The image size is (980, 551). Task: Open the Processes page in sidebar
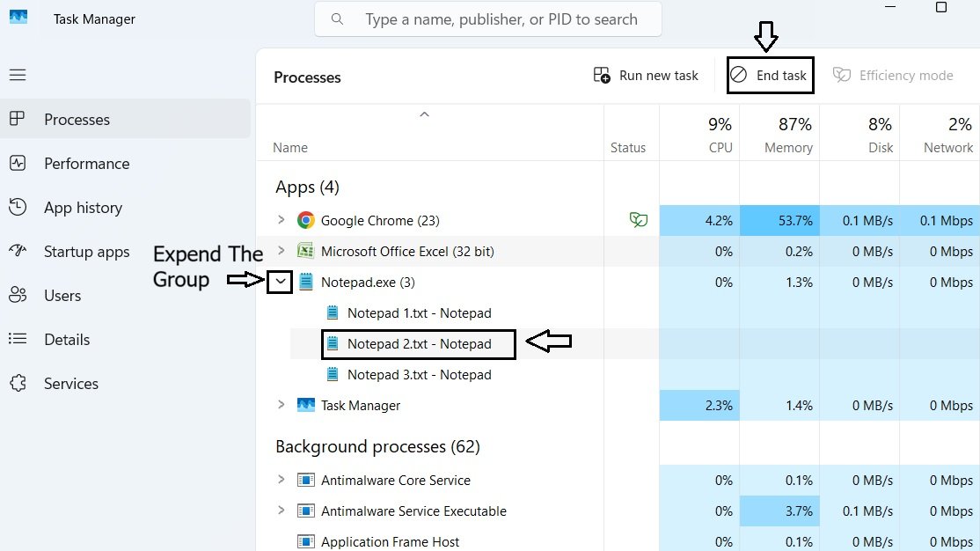click(x=126, y=119)
